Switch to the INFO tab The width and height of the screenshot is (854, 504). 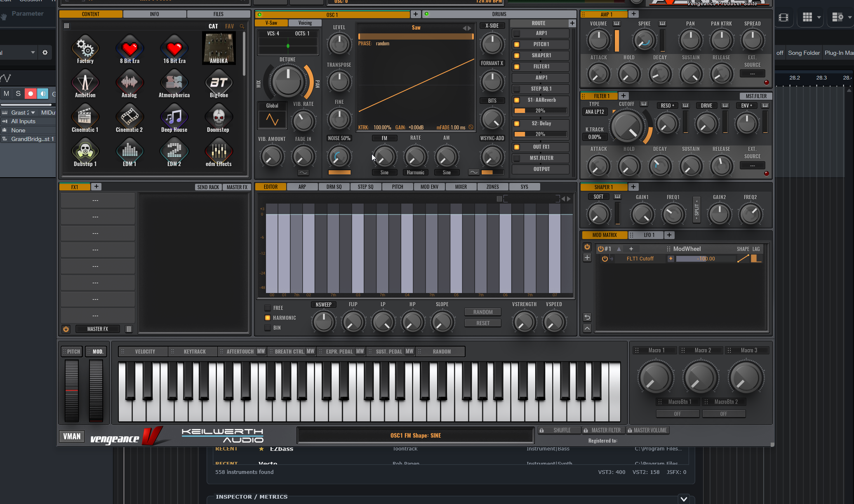[155, 14]
